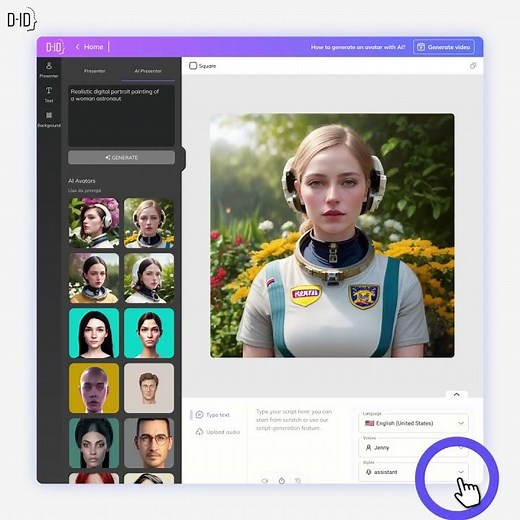The width and height of the screenshot is (520, 520).
Task: Click the 'AI Avatars' heading
Action: tap(82, 181)
